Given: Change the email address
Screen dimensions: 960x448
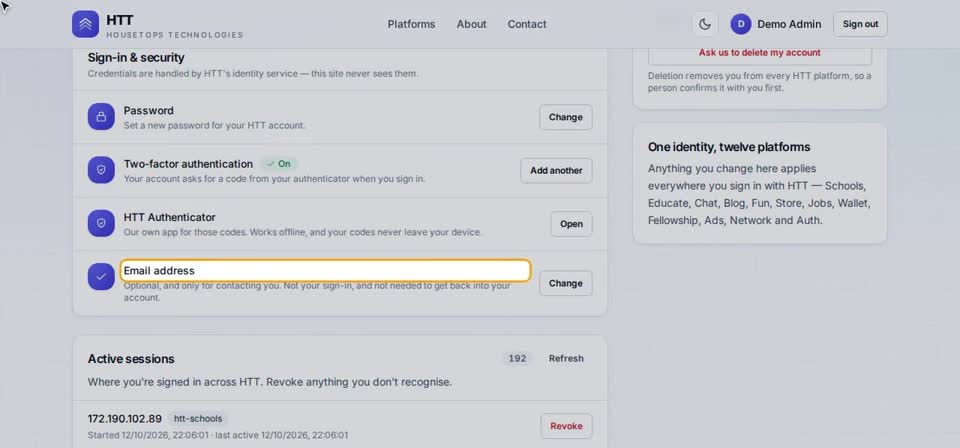Looking at the screenshot, I should coord(566,283).
